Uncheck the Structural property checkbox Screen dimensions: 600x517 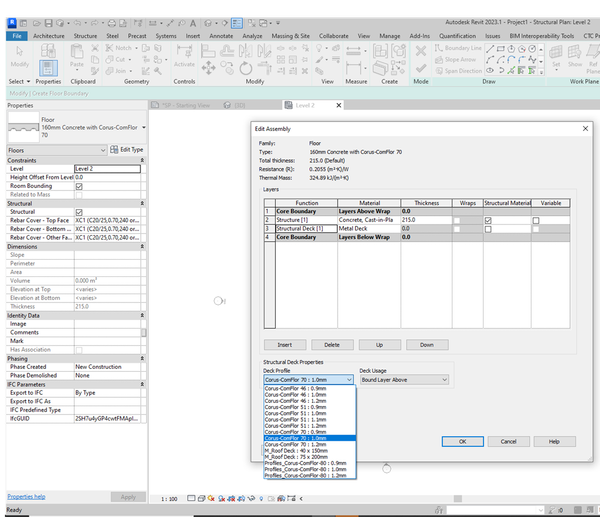79,212
